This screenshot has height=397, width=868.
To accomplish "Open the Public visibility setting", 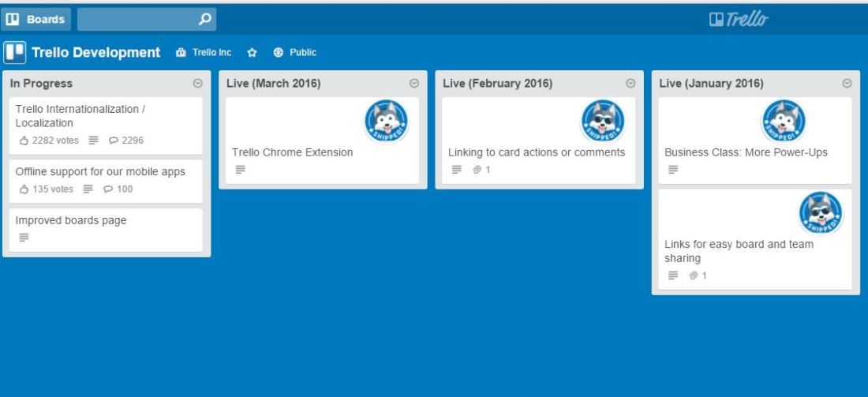I will pyautogui.click(x=303, y=53).
